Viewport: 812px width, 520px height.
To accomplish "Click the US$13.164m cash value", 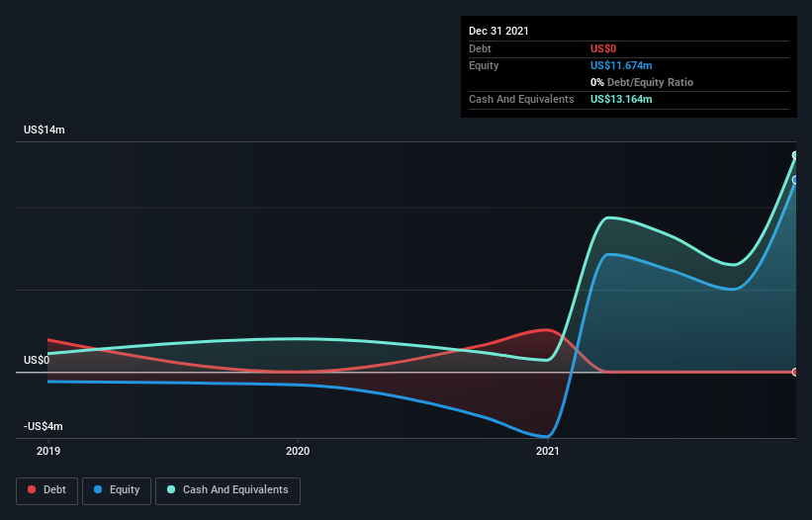I will [x=621, y=99].
